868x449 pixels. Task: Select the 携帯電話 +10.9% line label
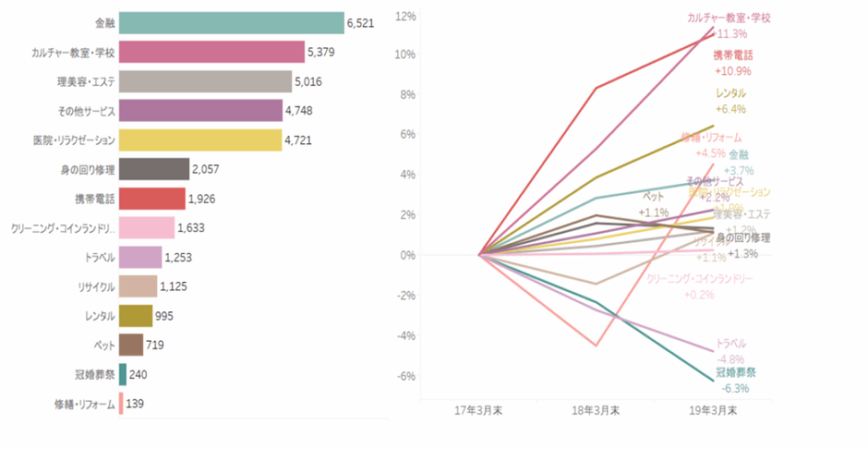tap(733, 63)
